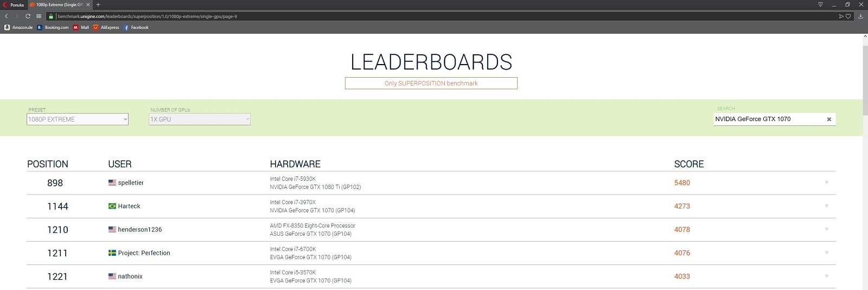This screenshot has width=868, height=290.
Task: Expand details for henderson1236 row
Action: point(827,229)
